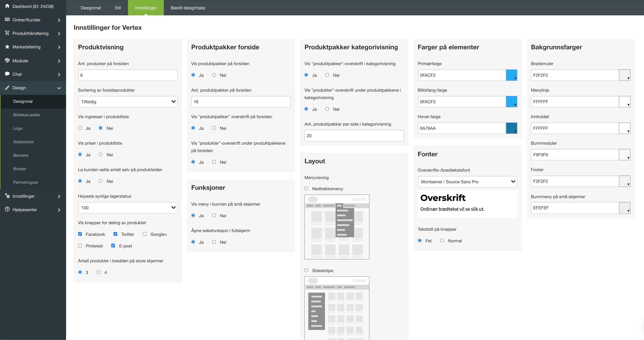Image resolution: width=644 pixels, height=340 pixels.
Task: Open the Høyeste synlige lagerstatus dropdown
Action: (x=128, y=208)
